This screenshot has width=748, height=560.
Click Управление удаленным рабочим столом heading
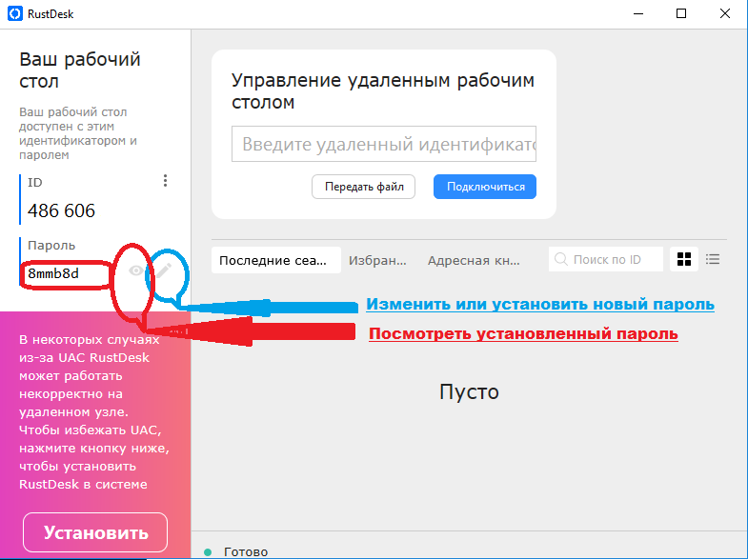pyautogui.click(x=383, y=90)
